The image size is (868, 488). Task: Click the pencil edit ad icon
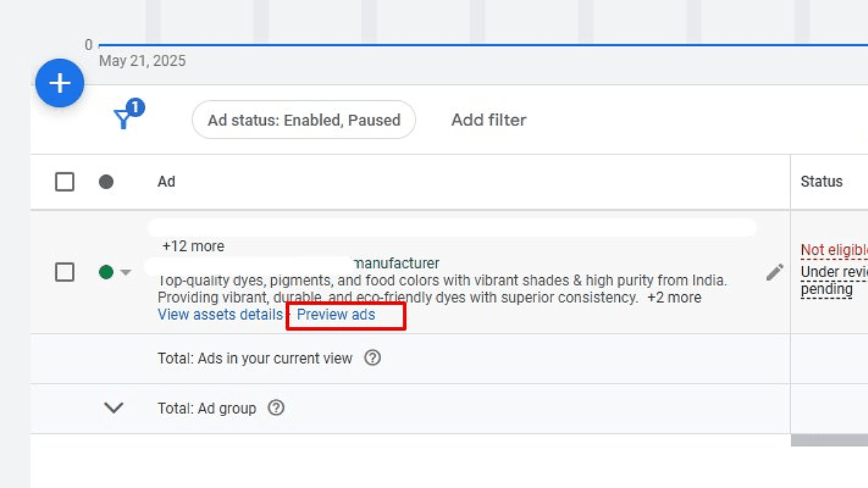pyautogui.click(x=774, y=272)
